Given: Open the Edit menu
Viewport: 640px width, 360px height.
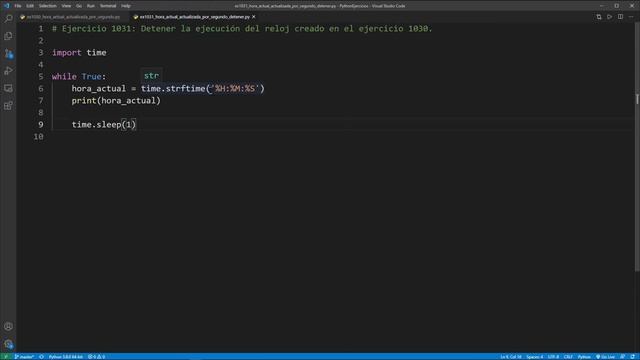Looking at the screenshot, I should click(x=30, y=6).
